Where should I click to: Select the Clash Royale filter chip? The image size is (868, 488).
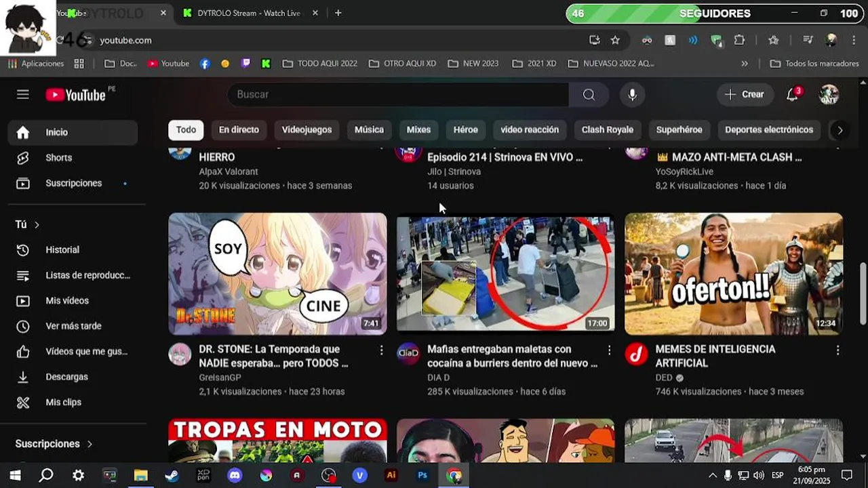pyautogui.click(x=607, y=130)
